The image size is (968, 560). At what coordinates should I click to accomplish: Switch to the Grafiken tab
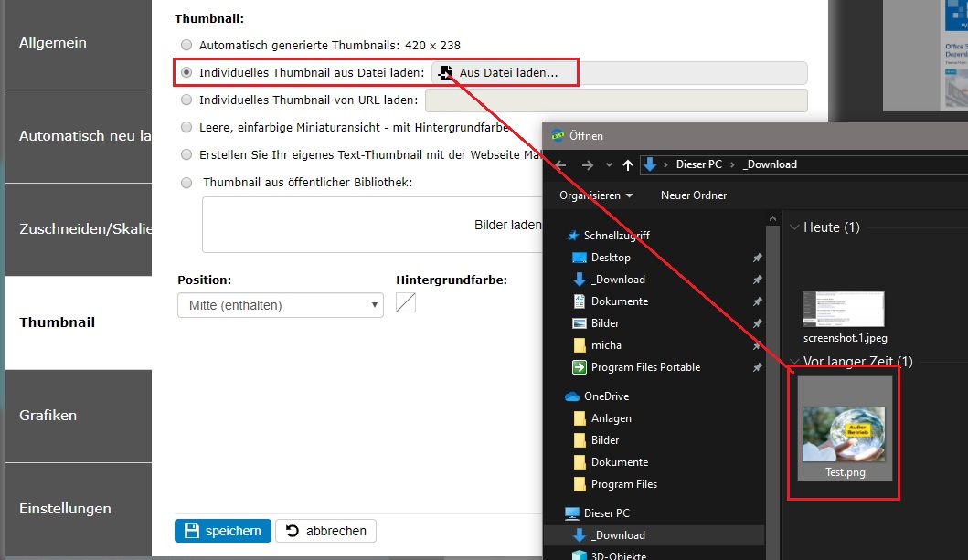(78, 416)
